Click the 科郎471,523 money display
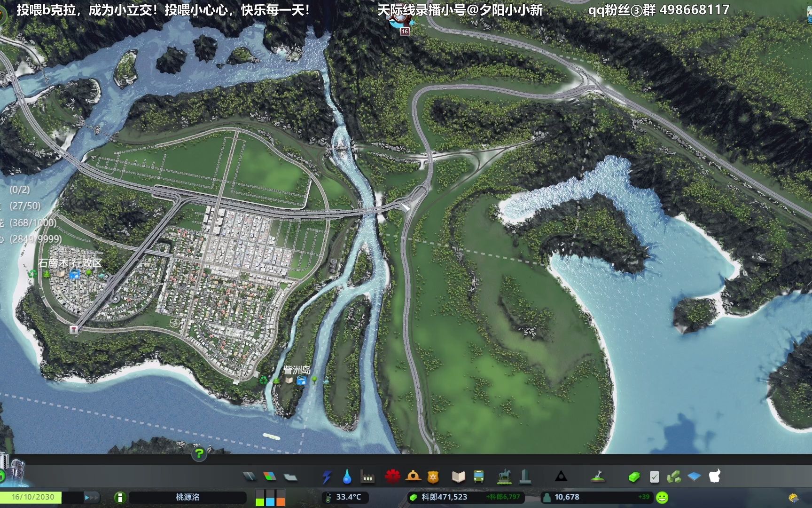 coord(444,497)
